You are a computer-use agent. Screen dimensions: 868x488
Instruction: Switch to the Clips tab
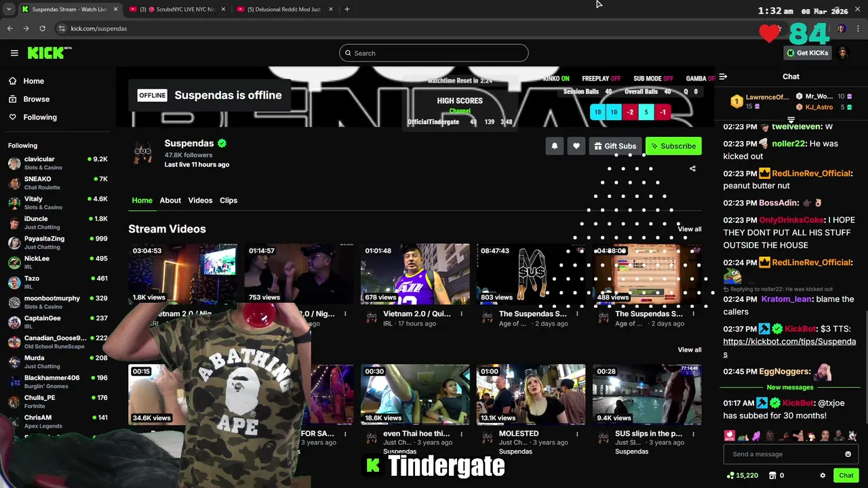click(229, 201)
